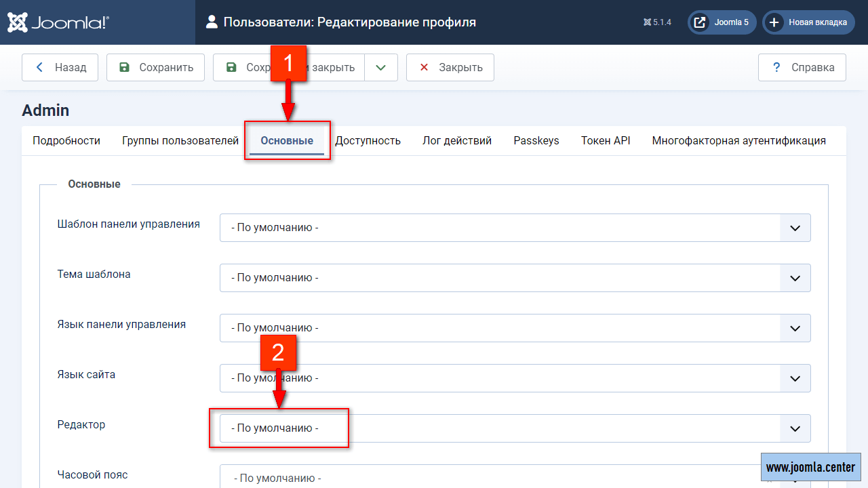
Task: Click the Сохранить save button
Action: 155,67
